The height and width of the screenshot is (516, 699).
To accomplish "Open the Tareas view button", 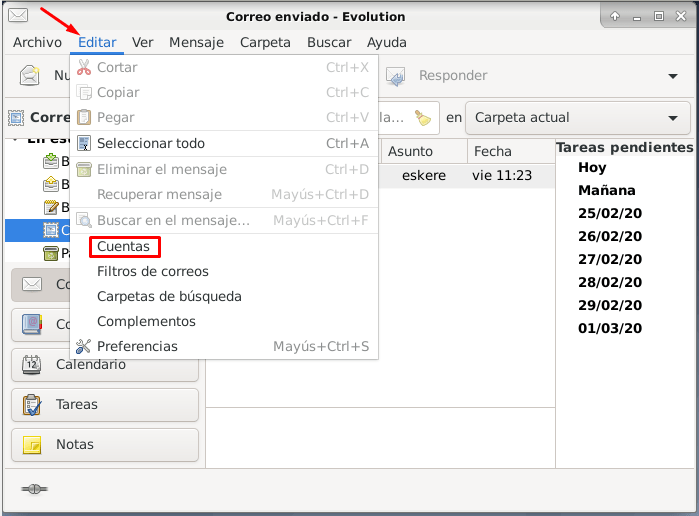I will click(105, 405).
